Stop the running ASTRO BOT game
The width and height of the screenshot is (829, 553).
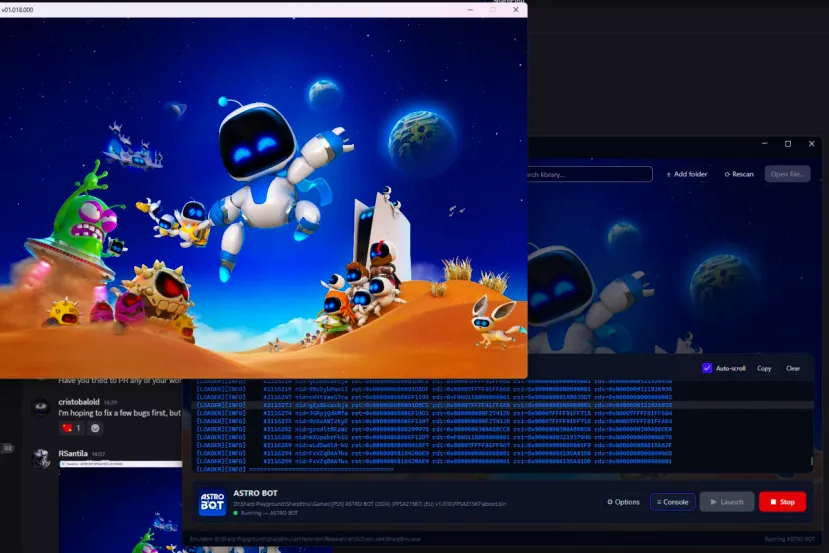[782, 502]
